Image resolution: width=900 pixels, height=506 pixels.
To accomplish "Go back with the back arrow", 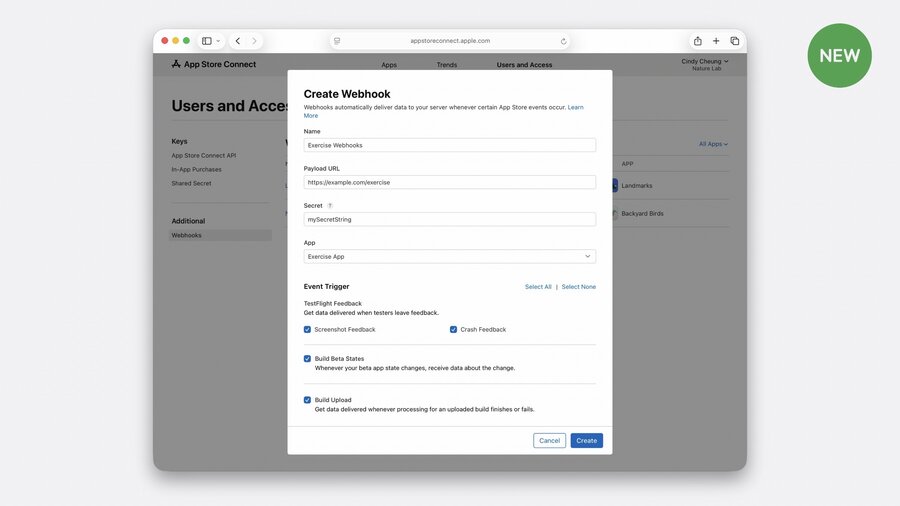I will click(238, 41).
